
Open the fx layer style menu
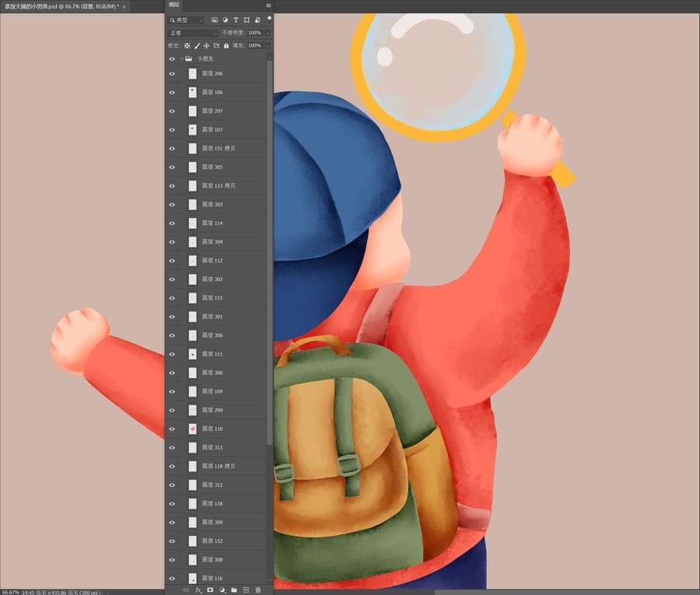coord(198,590)
